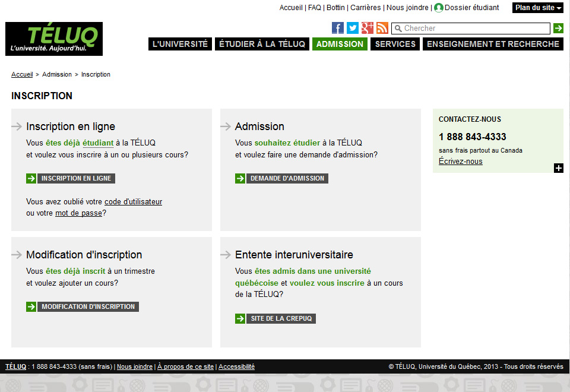570x392 pixels.
Task: Open the TÉLUQ Twitter icon
Action: click(352, 28)
